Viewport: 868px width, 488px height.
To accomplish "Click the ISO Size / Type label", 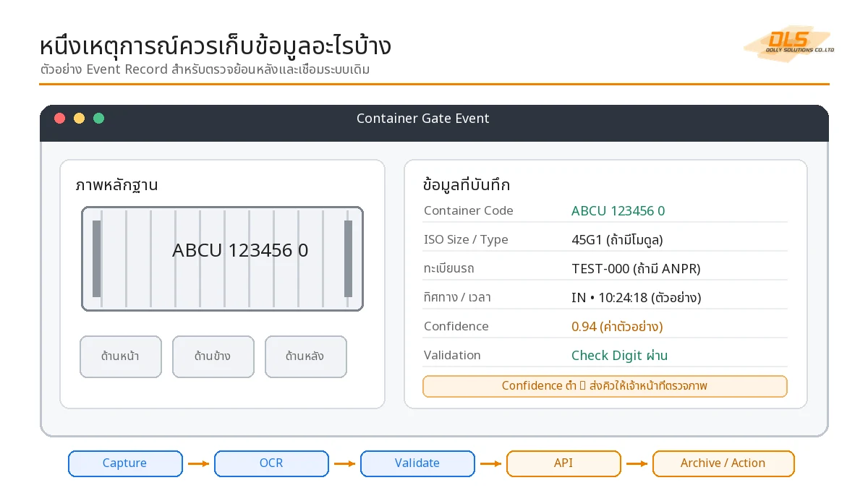I will pos(466,240).
